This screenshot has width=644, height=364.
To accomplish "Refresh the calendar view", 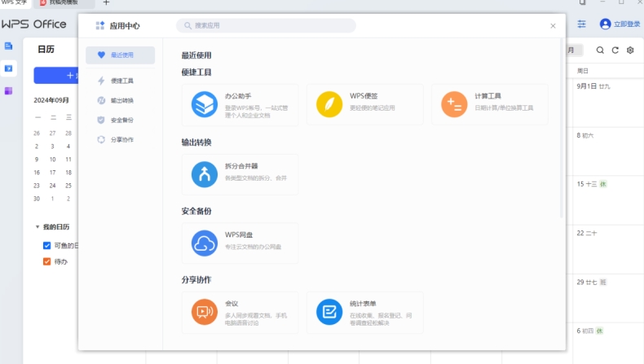I will (x=615, y=50).
